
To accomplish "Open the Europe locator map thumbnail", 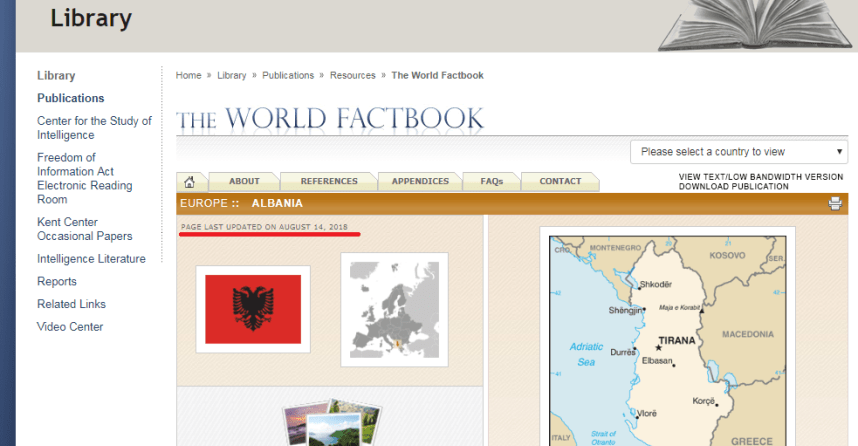I will tap(394, 310).
